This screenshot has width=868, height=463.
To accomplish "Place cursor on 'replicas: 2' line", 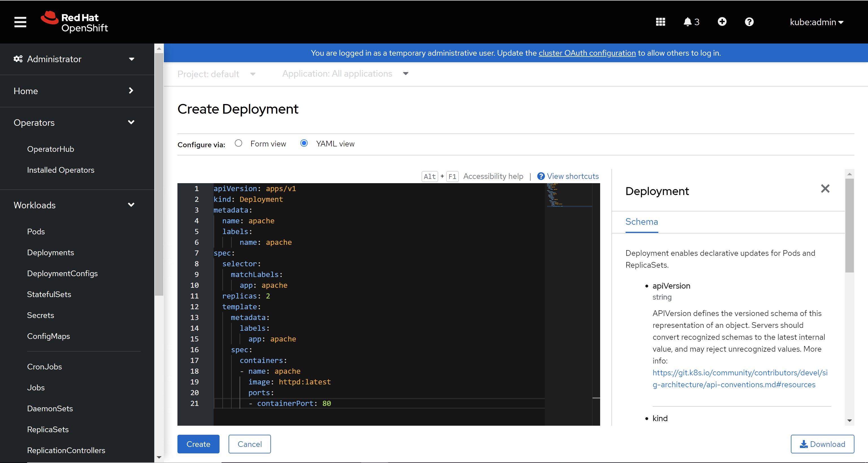I will pyautogui.click(x=246, y=296).
